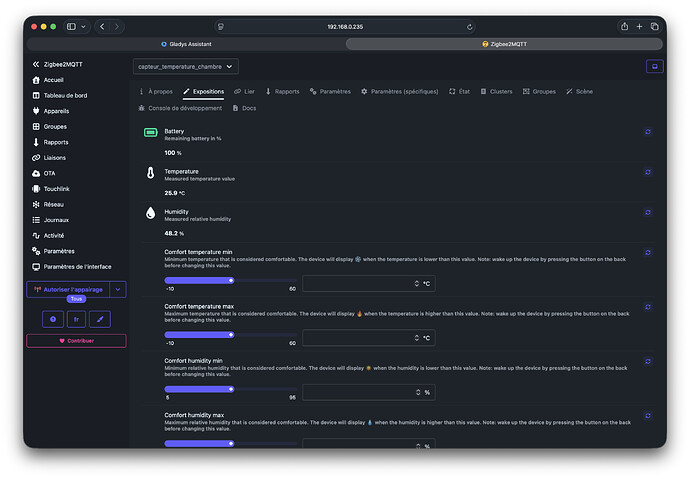
Task: Switch to the Lier tab
Action: tap(245, 91)
